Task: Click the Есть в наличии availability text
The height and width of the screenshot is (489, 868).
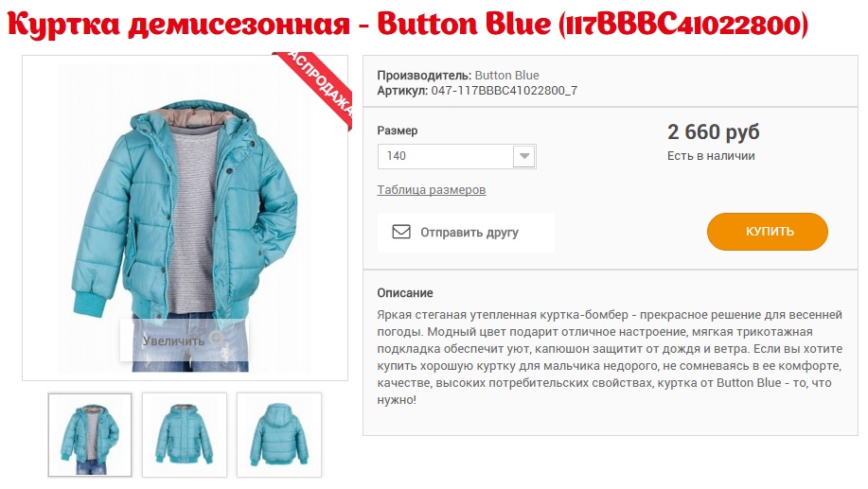Action: click(711, 156)
